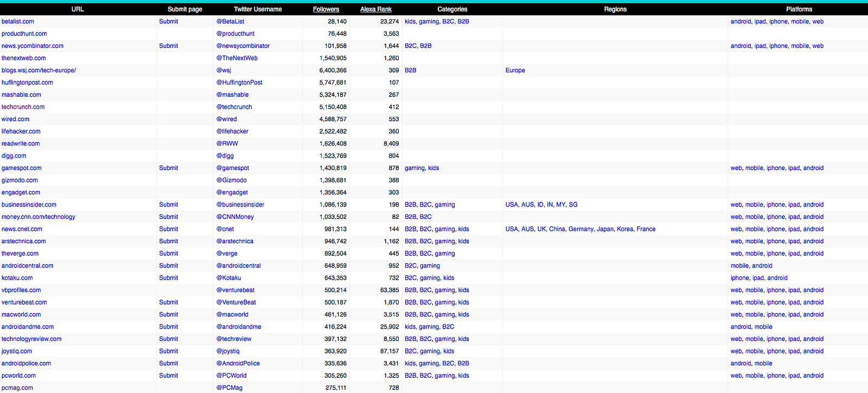The height and width of the screenshot is (393, 868).
Task: Go to the gizmodo.com URL link
Action: coord(20,180)
